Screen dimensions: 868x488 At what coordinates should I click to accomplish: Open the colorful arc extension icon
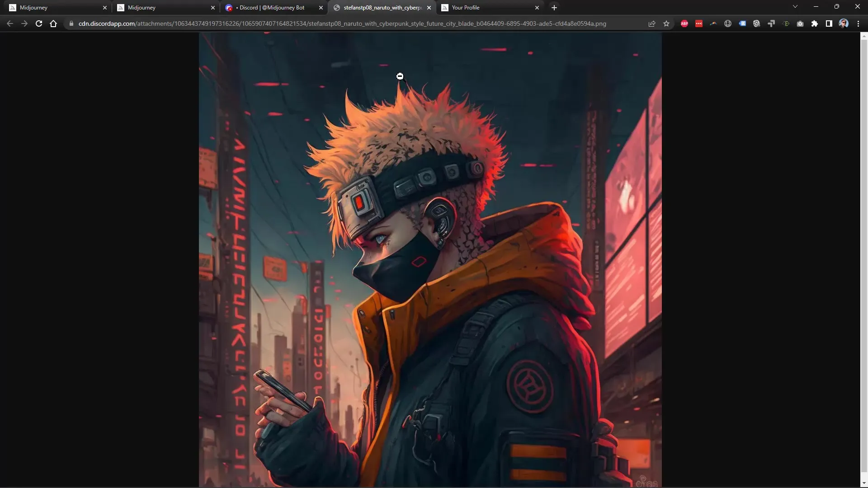click(x=713, y=23)
